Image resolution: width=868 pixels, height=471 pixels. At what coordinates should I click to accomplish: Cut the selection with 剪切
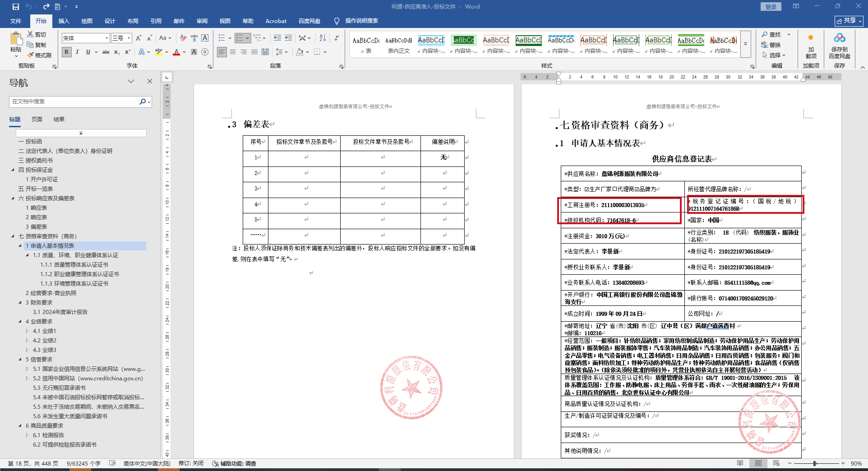click(x=37, y=34)
